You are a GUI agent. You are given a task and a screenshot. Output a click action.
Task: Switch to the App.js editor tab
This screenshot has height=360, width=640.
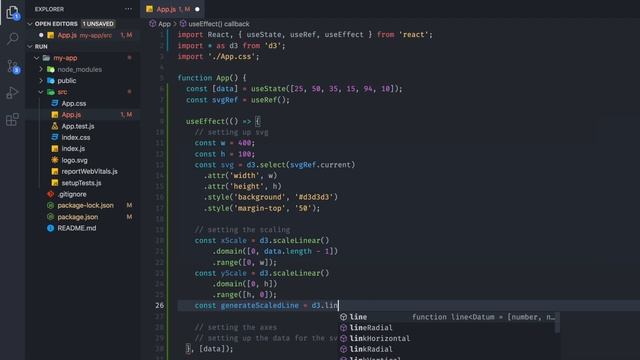click(173, 9)
